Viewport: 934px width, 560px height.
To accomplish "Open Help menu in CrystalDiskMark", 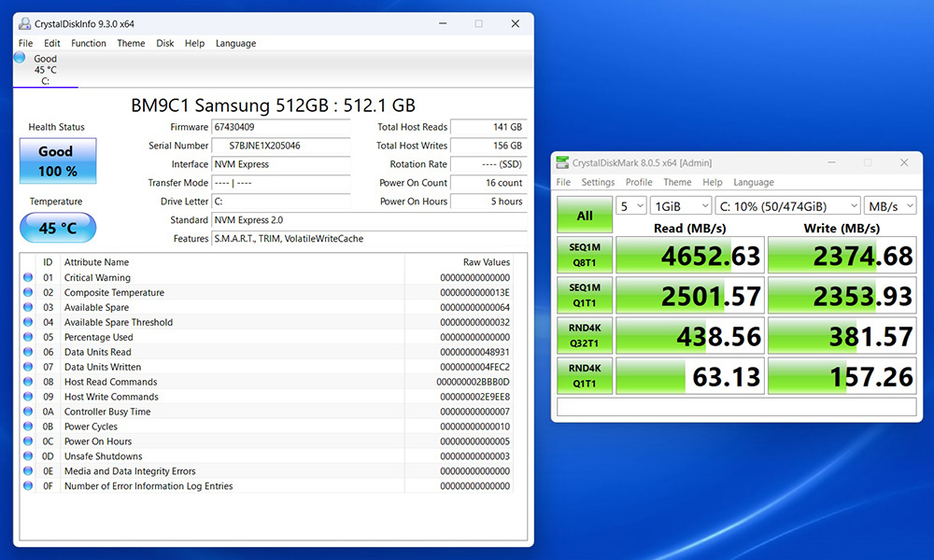I will pyautogui.click(x=712, y=182).
